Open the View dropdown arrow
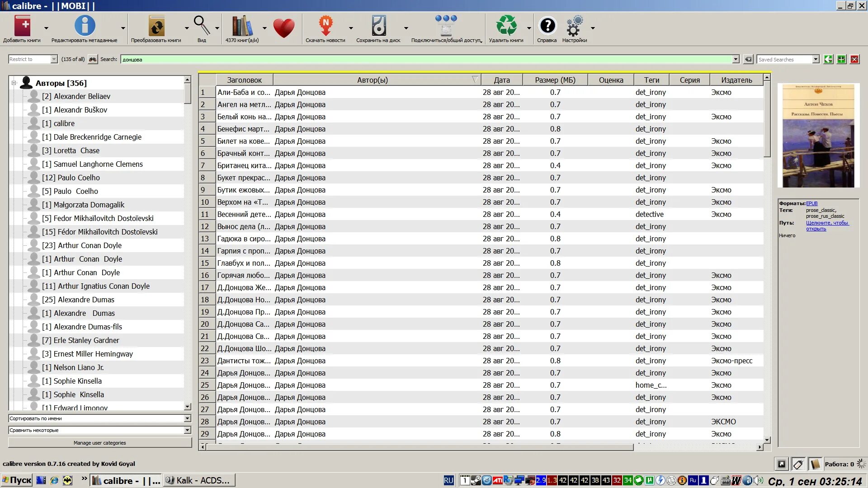The height and width of the screenshot is (488, 868). pos(217,28)
